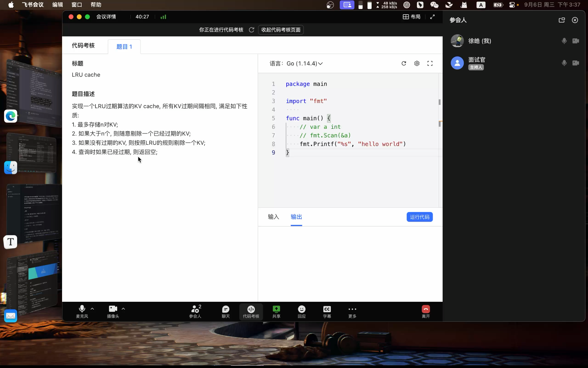Open the Apple menu

coord(11,5)
